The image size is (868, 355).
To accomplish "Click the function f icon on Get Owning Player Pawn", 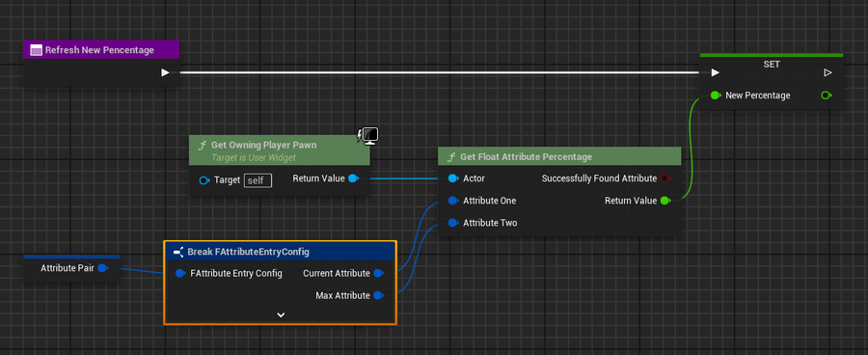I will [x=203, y=145].
